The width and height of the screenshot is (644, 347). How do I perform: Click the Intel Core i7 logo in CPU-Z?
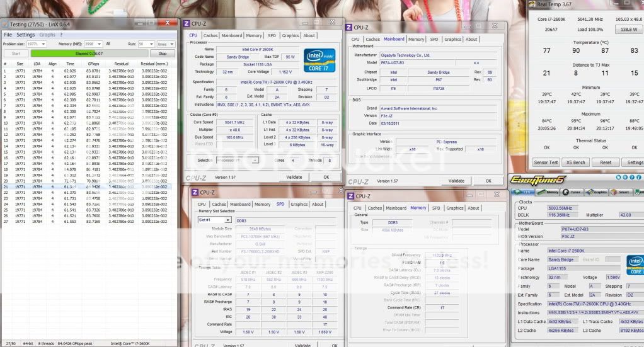(x=318, y=61)
